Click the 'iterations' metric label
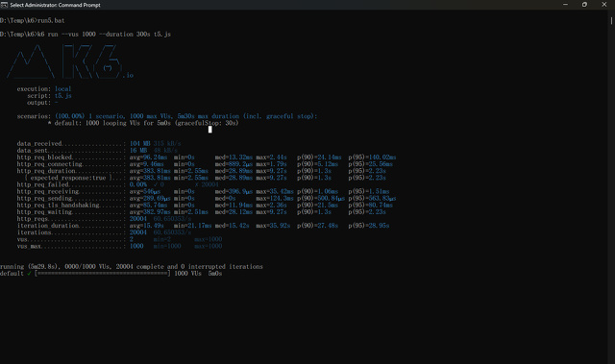 click(35, 232)
